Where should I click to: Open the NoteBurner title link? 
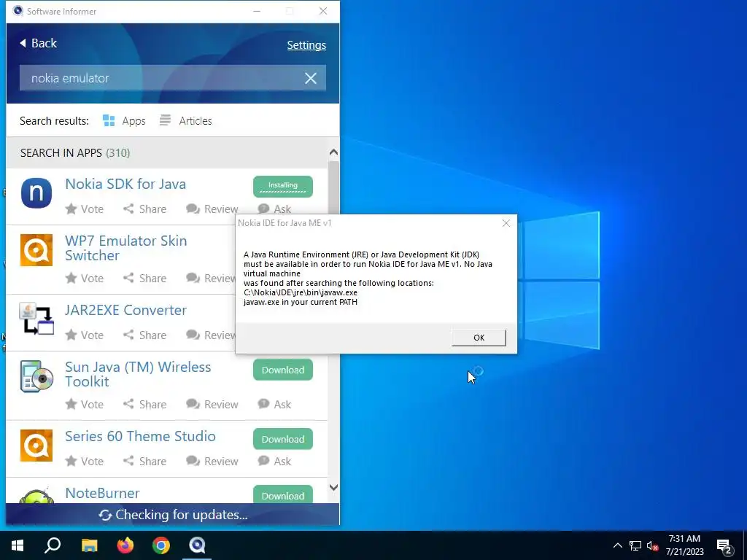pos(102,494)
